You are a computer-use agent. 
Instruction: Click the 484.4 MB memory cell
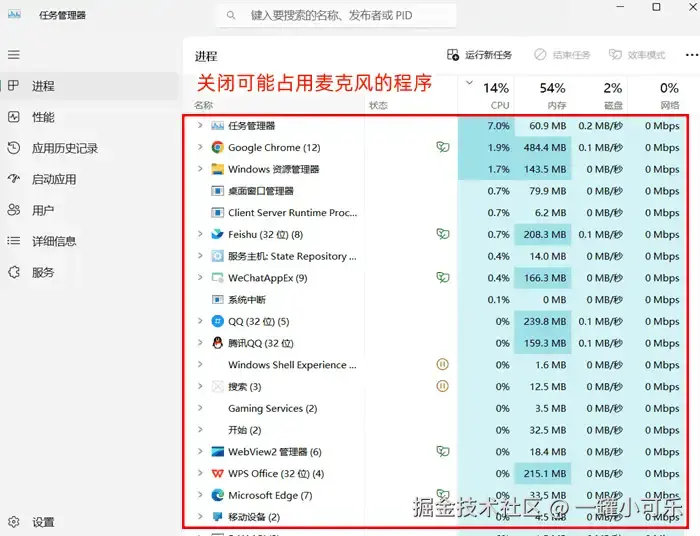543,147
